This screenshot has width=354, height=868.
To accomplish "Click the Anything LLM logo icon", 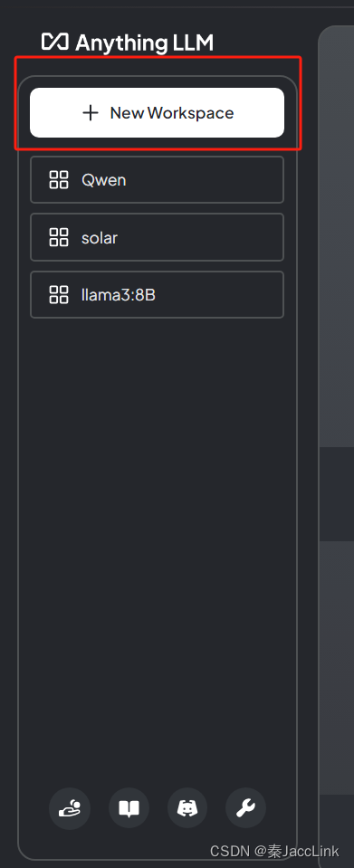I will (55, 42).
